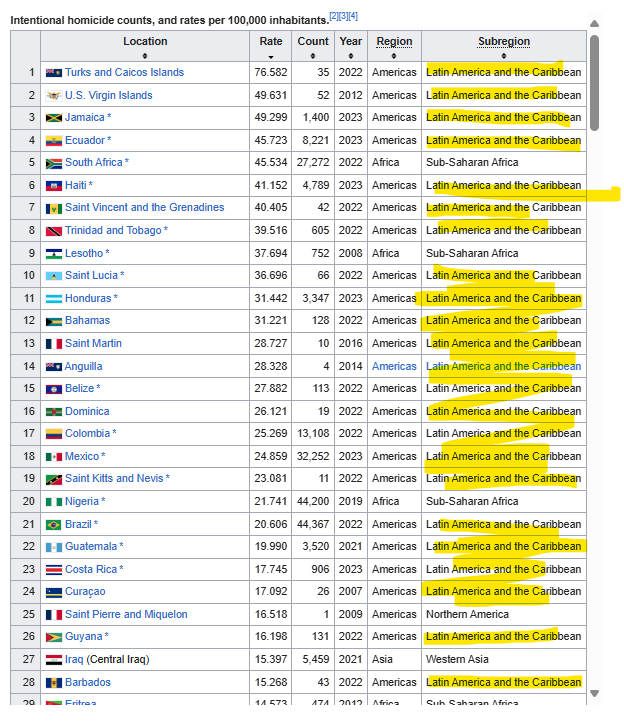Click the Saint Vincent and the Grenadines flag
624x723 pixels.
coord(53,208)
